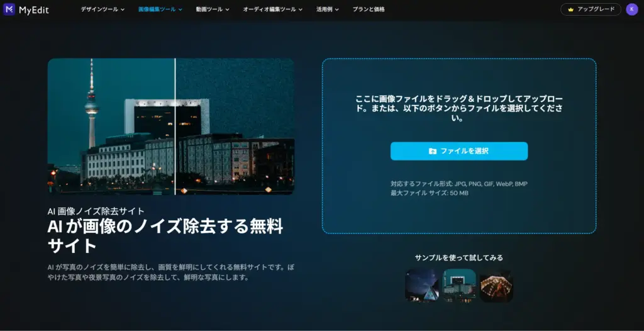Select the Berlin building sample thumbnail
The width and height of the screenshot is (644, 331).
(x=459, y=285)
